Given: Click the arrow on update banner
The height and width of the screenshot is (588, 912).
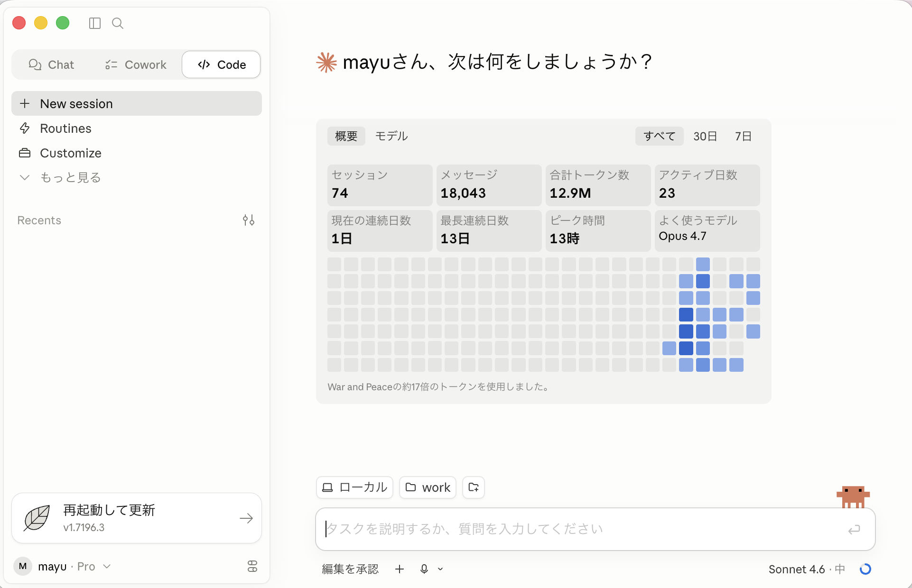Looking at the screenshot, I should 246,518.
